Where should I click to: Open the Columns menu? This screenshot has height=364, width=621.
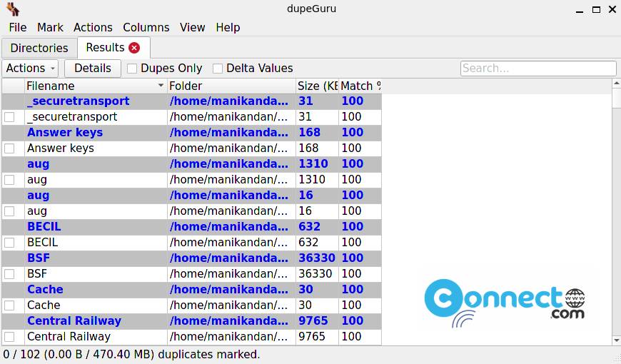coord(146,27)
